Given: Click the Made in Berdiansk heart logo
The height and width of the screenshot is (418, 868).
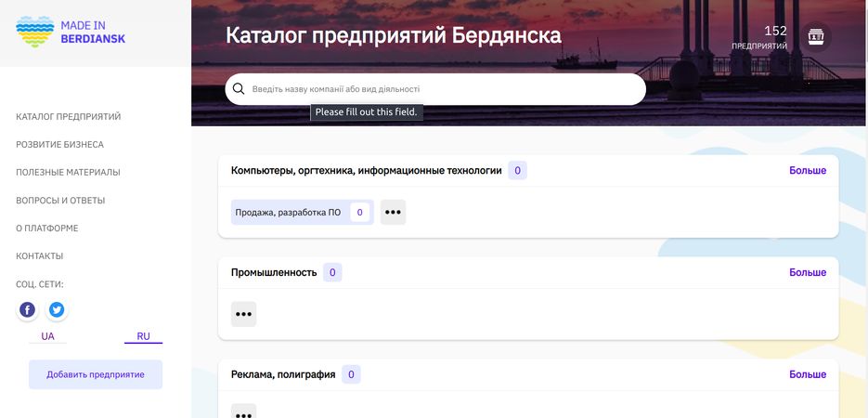Looking at the screenshot, I should [x=35, y=33].
